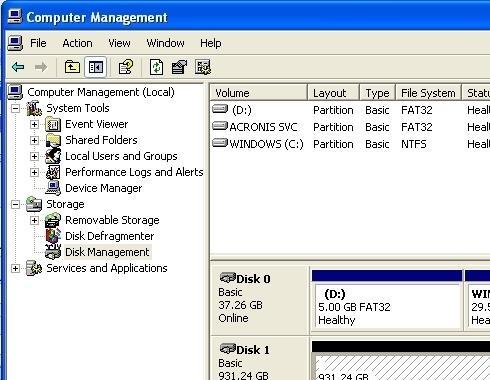Click the Disk Defragmenter icon
This screenshot has width=490, height=380.
point(53,236)
